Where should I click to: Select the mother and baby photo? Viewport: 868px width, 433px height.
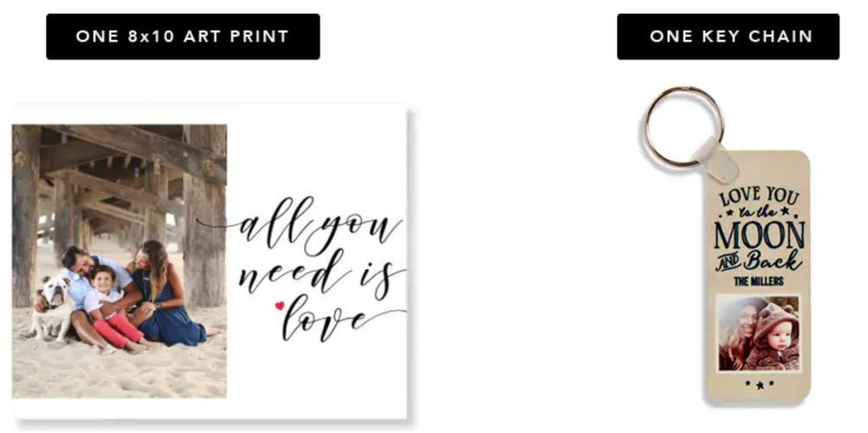pyautogui.click(x=759, y=333)
